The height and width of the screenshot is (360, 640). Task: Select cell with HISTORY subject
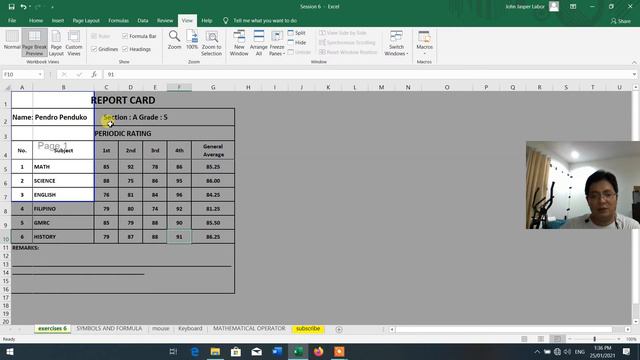pyautogui.click(x=63, y=237)
